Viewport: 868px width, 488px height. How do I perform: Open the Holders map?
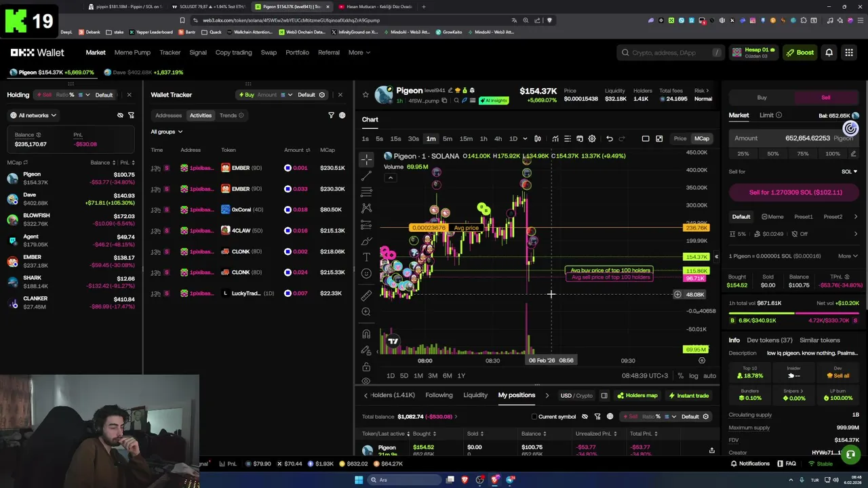click(x=637, y=395)
